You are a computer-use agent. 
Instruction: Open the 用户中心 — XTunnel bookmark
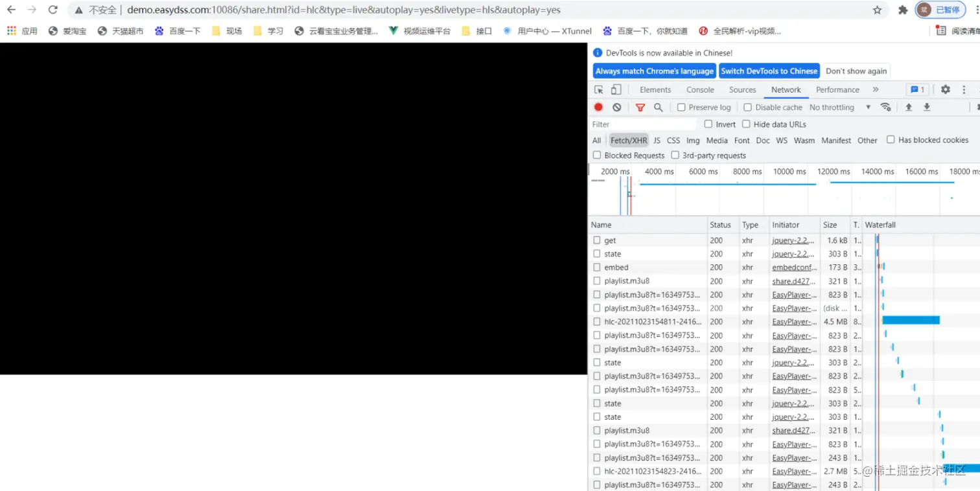[x=547, y=30]
